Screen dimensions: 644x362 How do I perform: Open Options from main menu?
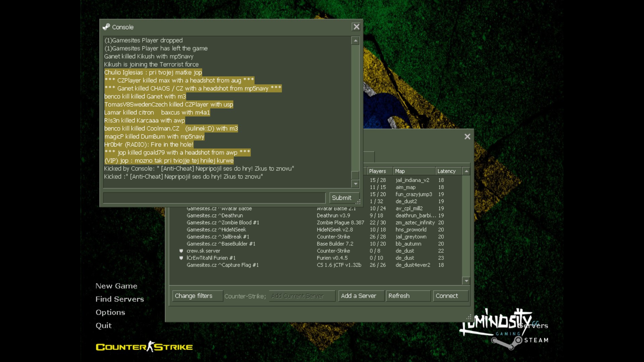tap(110, 312)
